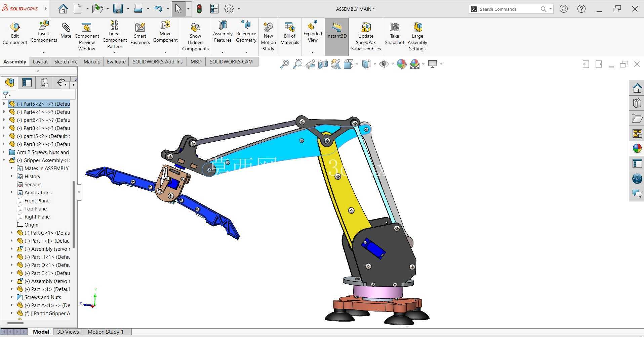The height and width of the screenshot is (337, 644).
Task: Click the Rebuild traffic light icon
Action: [x=199, y=9]
